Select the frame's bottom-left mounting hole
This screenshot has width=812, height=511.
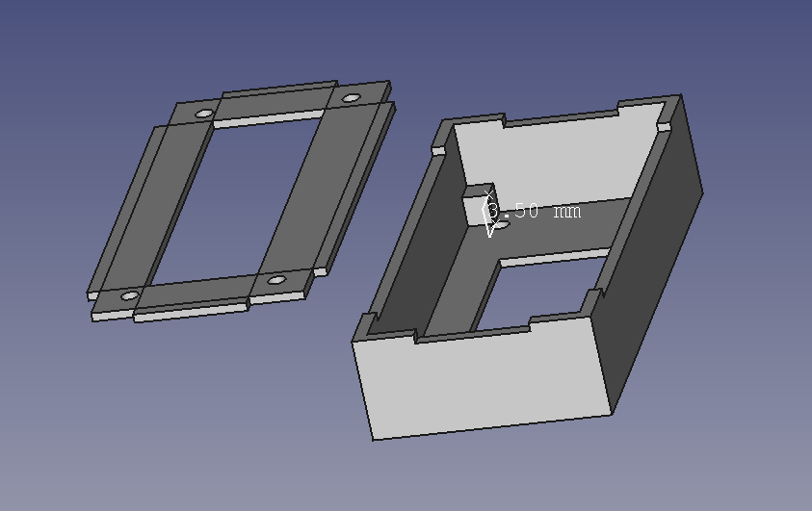pos(129,295)
